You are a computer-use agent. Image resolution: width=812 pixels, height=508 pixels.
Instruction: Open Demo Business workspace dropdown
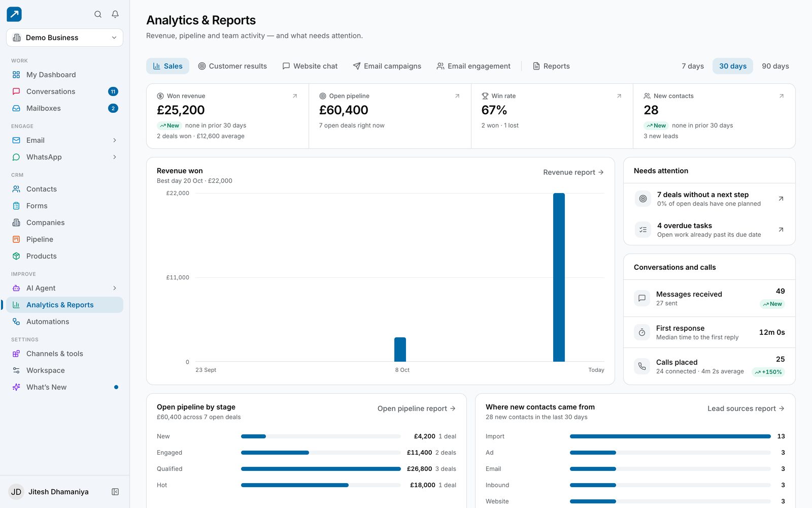click(64, 38)
